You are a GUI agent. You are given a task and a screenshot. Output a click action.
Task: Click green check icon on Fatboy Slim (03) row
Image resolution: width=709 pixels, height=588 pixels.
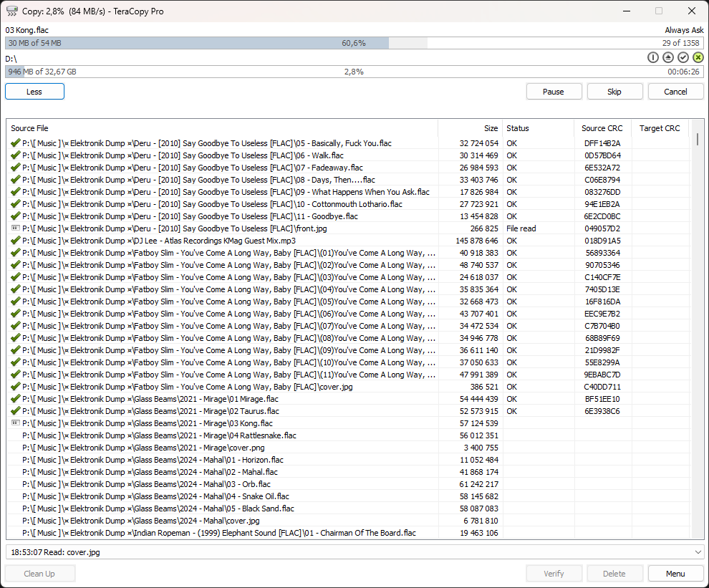click(15, 277)
